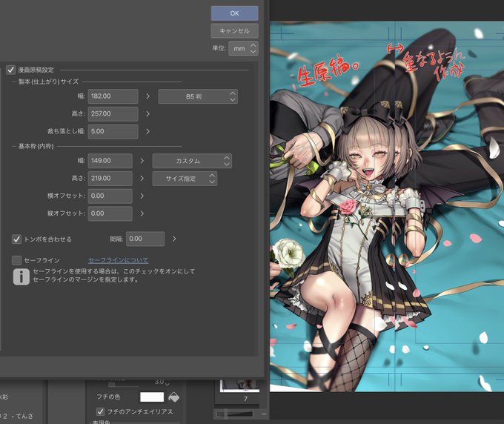Edit the 製本サイズ 高さ field 257.00
The image size is (504, 424).
point(113,114)
